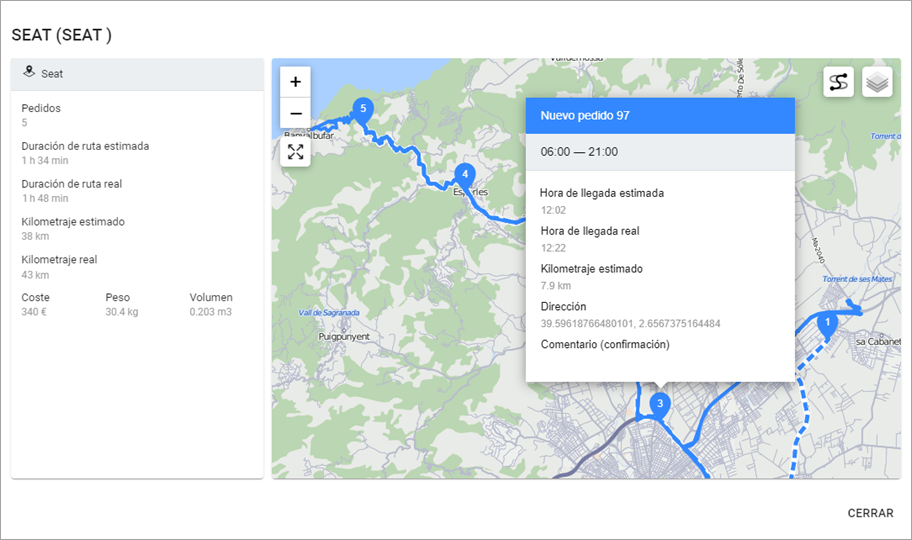Close the dialog with CERRAR

tap(870, 513)
